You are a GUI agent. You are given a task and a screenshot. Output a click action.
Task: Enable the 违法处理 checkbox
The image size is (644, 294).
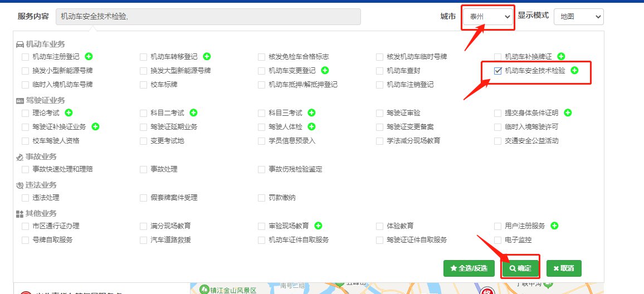point(26,198)
